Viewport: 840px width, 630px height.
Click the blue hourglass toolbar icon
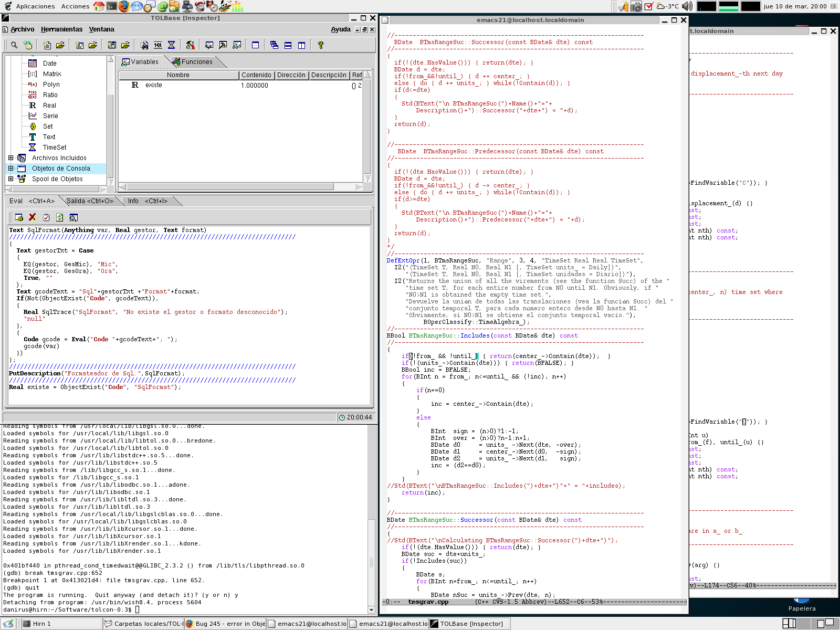(171, 45)
